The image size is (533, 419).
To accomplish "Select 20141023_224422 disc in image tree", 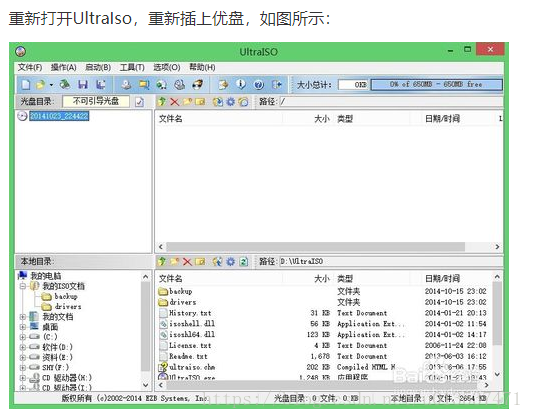I will 59,116.
